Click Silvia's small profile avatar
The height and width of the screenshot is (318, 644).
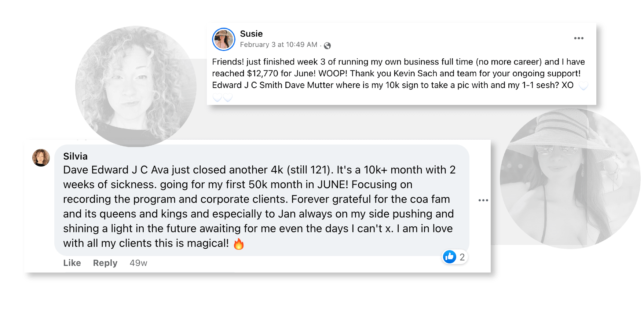coord(41,158)
